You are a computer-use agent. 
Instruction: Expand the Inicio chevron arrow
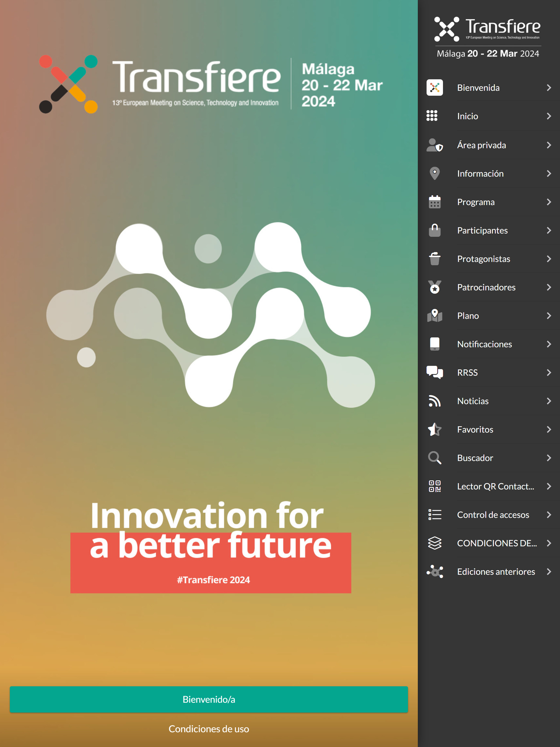(x=549, y=116)
